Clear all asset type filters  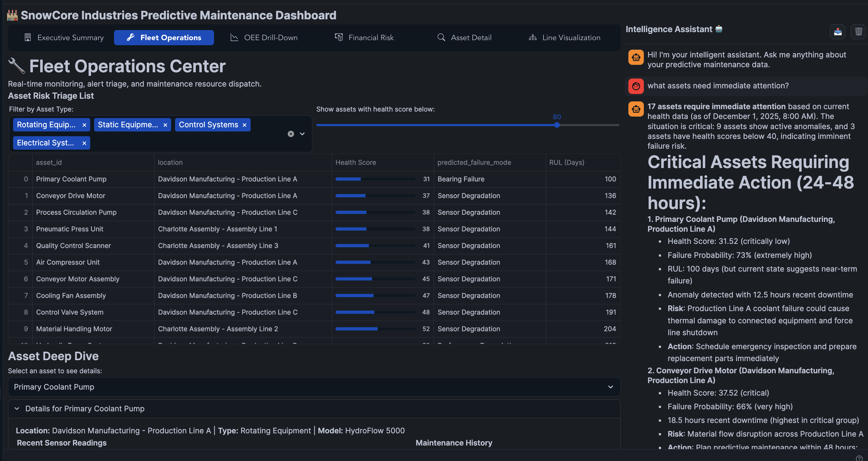click(291, 134)
